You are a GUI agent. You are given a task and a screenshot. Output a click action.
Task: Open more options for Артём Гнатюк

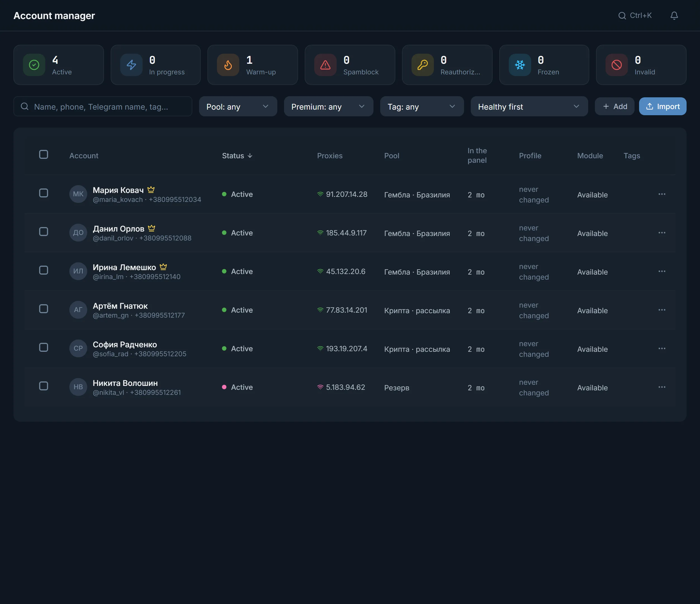tap(662, 310)
